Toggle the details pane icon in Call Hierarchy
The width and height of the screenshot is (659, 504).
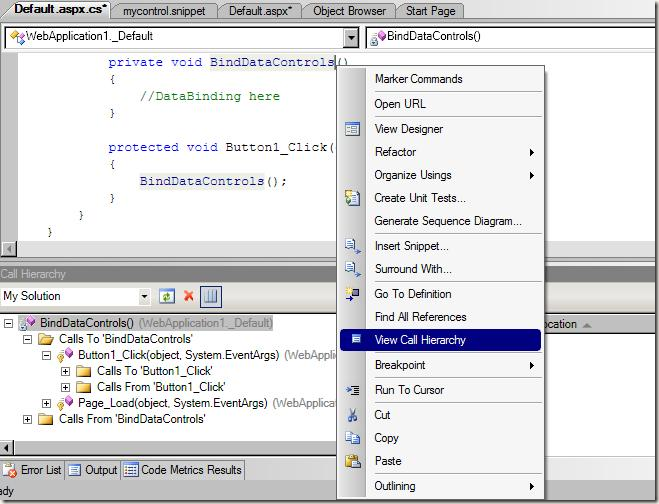point(210,296)
